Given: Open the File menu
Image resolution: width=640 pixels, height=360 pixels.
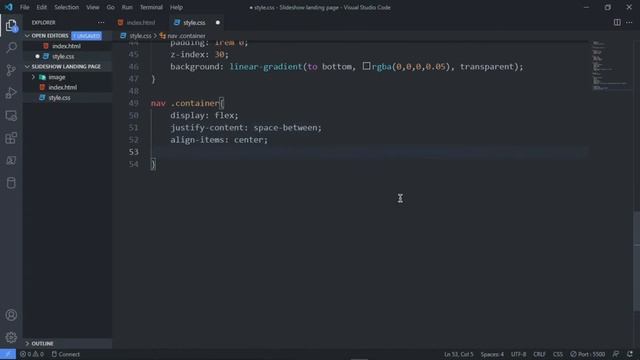Looking at the screenshot, I should tap(24, 7).
